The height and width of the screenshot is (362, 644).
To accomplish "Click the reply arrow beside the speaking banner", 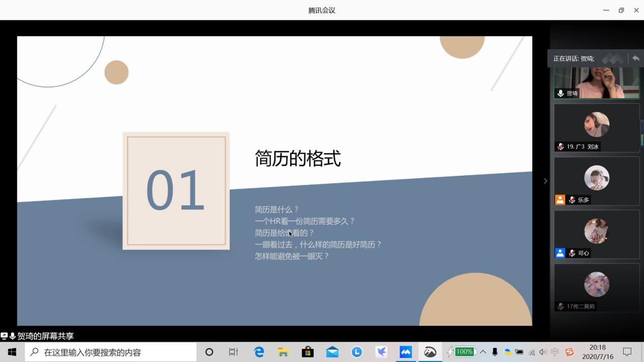I will (635, 58).
